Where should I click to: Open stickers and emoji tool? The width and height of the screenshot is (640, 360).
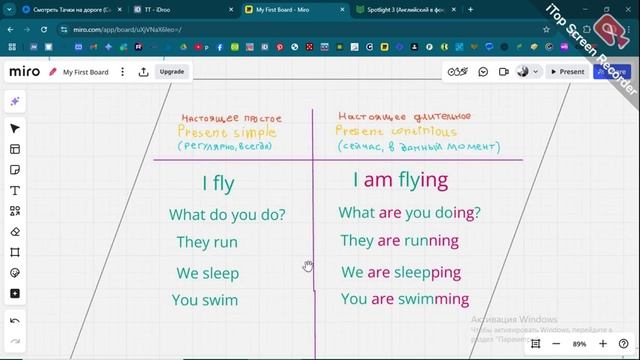coord(15,273)
